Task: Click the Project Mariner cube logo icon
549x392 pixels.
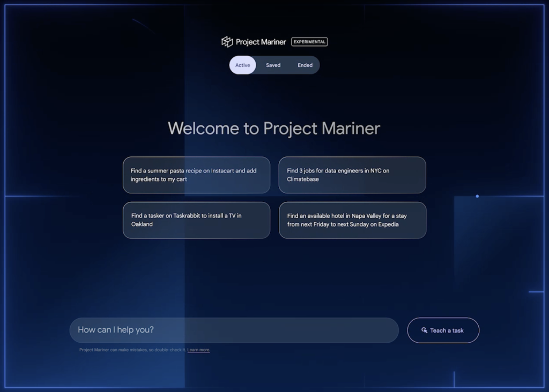Action: [x=227, y=42]
